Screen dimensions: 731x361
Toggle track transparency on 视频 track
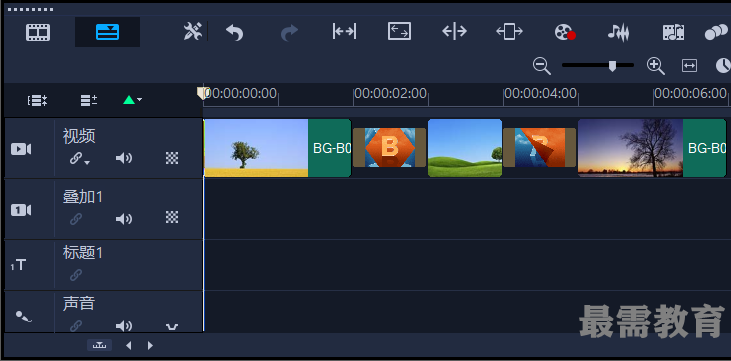(x=172, y=158)
